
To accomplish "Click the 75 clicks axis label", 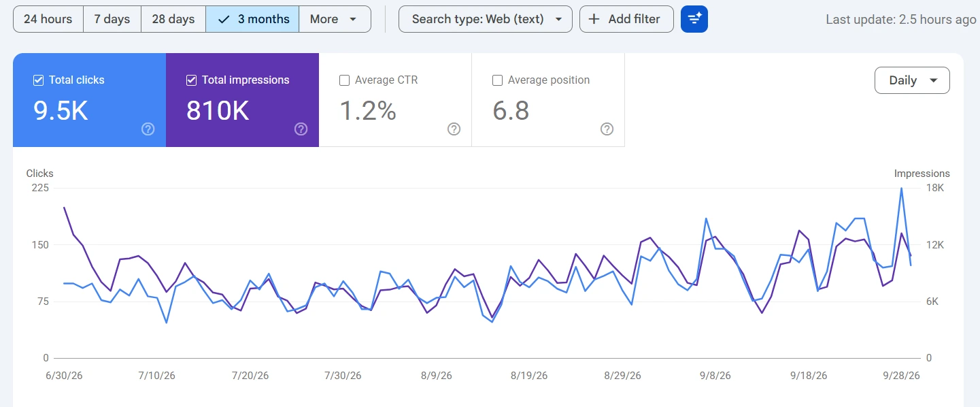I will coord(44,302).
